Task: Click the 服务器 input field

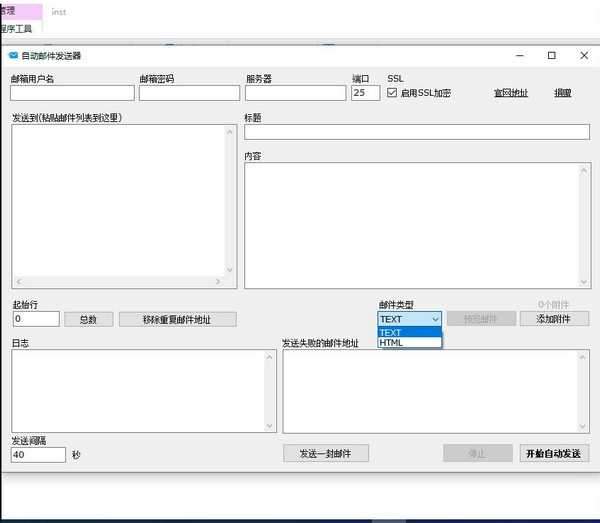Action: (295, 93)
